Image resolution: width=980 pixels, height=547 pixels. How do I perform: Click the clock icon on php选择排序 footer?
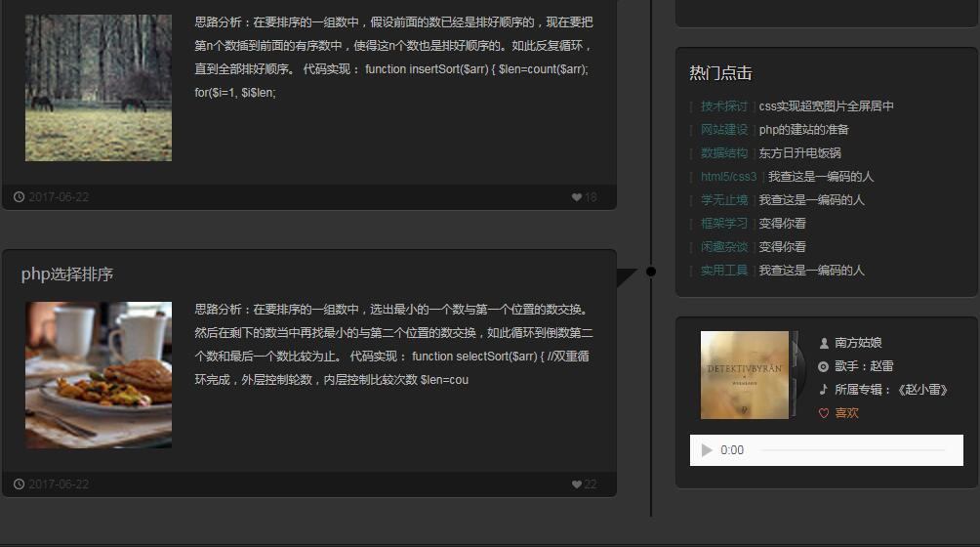click(20, 484)
